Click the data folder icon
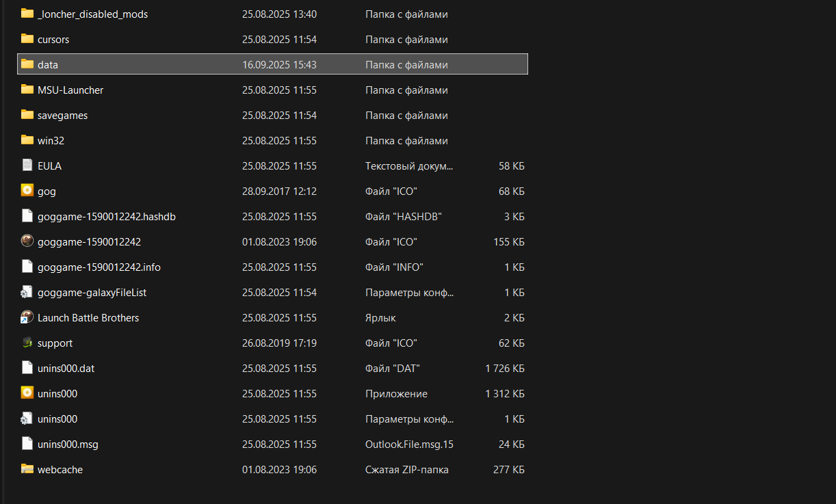The height and width of the screenshot is (504, 836). [x=27, y=64]
